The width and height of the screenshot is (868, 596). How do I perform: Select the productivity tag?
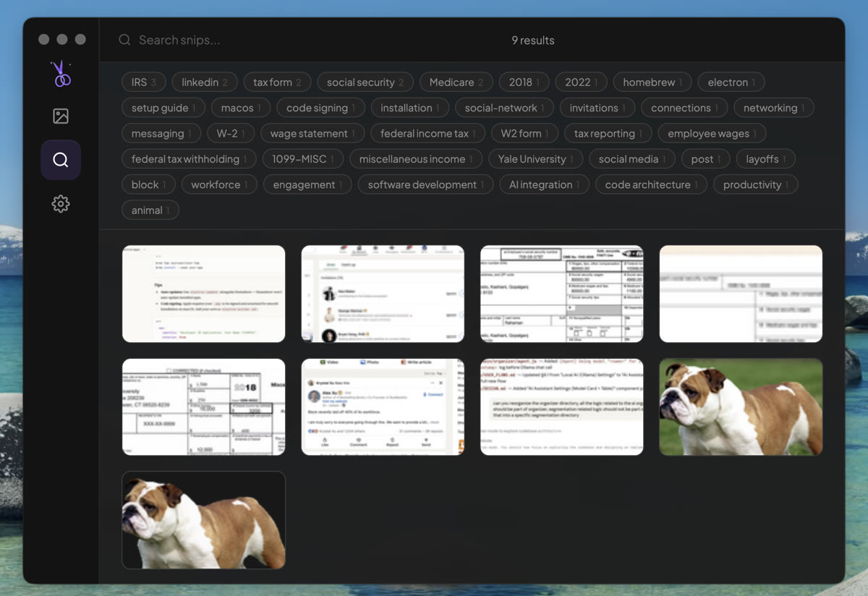756,185
